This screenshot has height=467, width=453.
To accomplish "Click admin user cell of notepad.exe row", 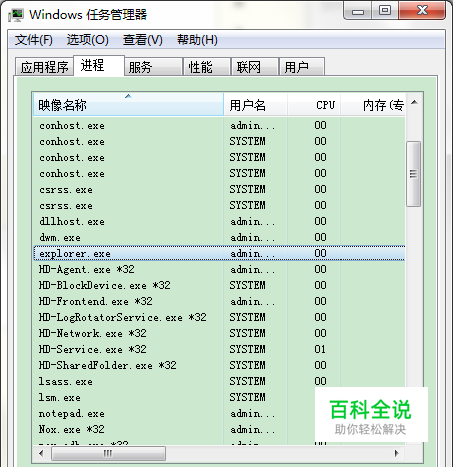I will [x=253, y=413].
